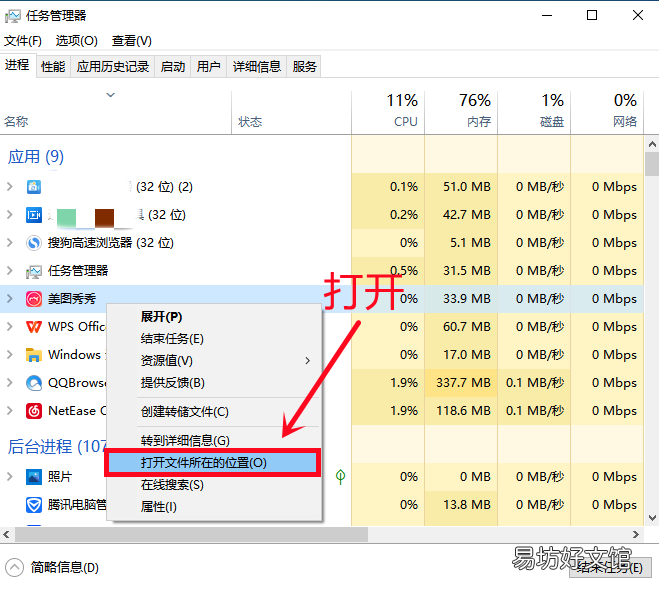
Task: Click the green leaf suspended status icon
Action: (340, 477)
